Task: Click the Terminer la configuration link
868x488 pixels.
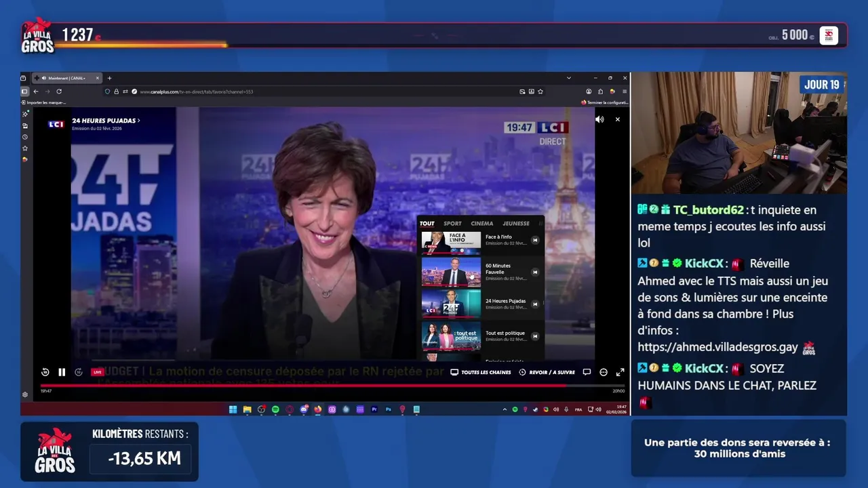Action: point(604,102)
